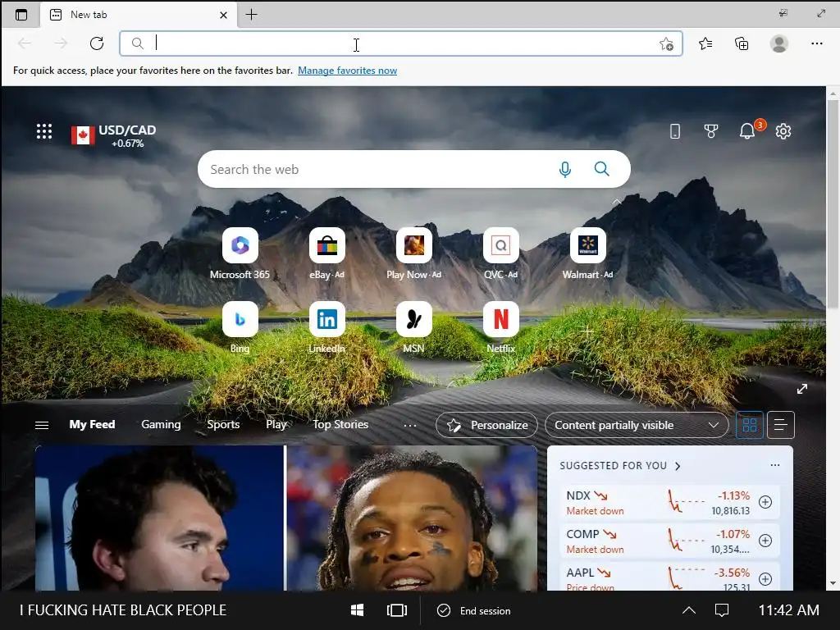Open Task View on the taskbar

click(x=397, y=610)
